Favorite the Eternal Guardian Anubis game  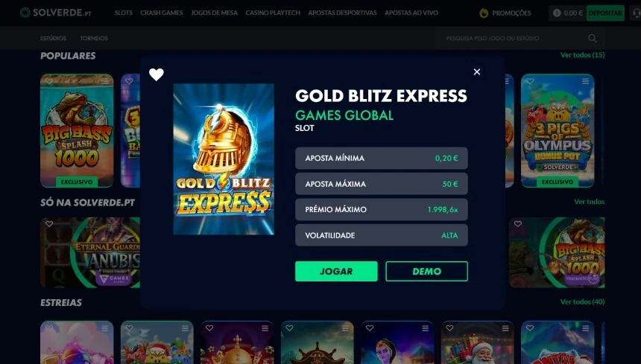tap(49, 224)
